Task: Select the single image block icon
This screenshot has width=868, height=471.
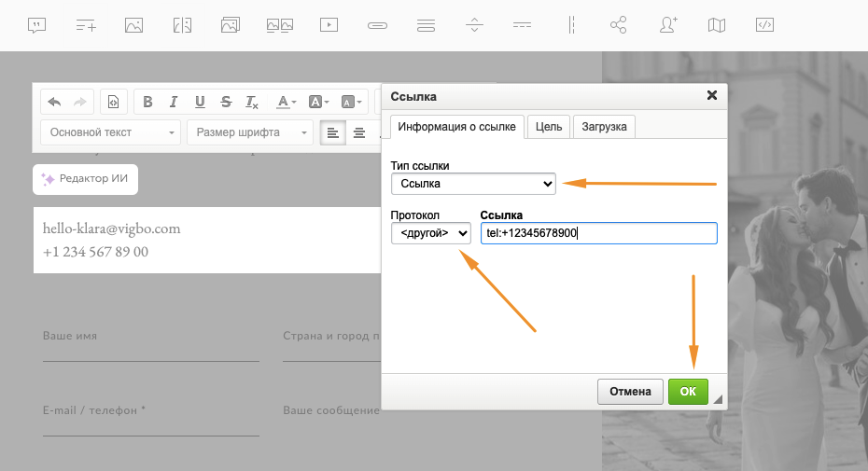Action: pos(133,25)
